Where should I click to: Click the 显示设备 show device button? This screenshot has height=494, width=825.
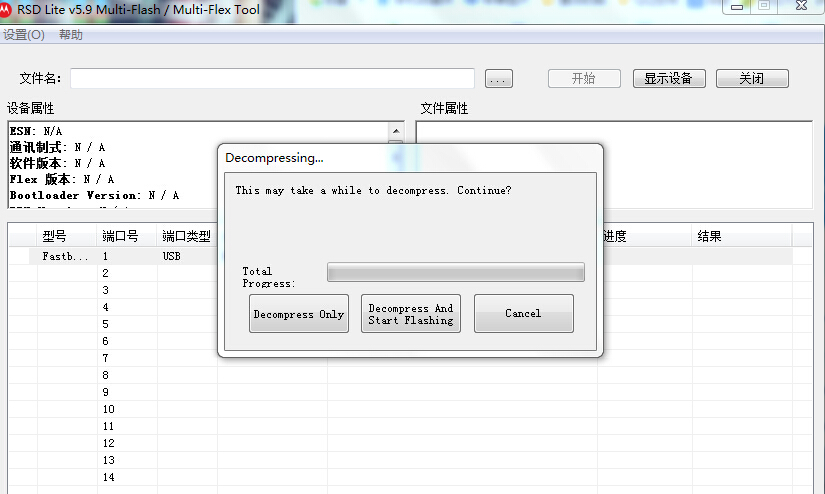(669, 78)
